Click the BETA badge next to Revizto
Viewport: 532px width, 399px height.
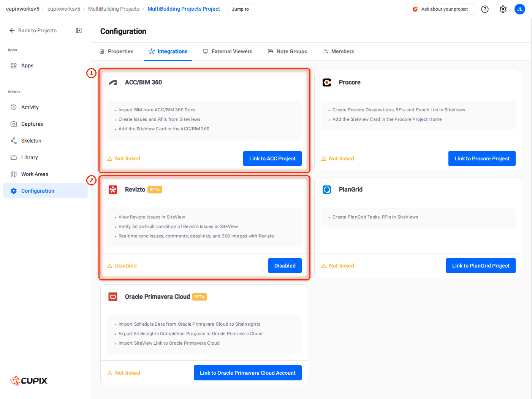tap(155, 190)
